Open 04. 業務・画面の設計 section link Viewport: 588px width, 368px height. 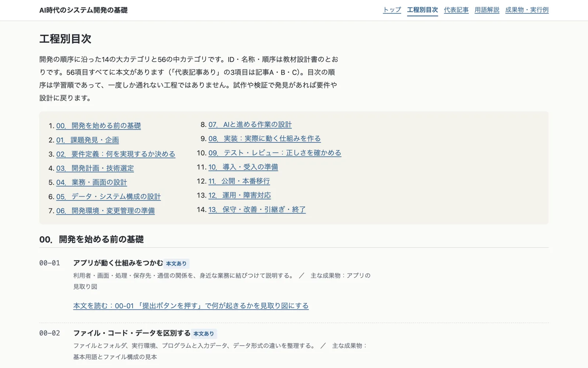click(x=92, y=183)
